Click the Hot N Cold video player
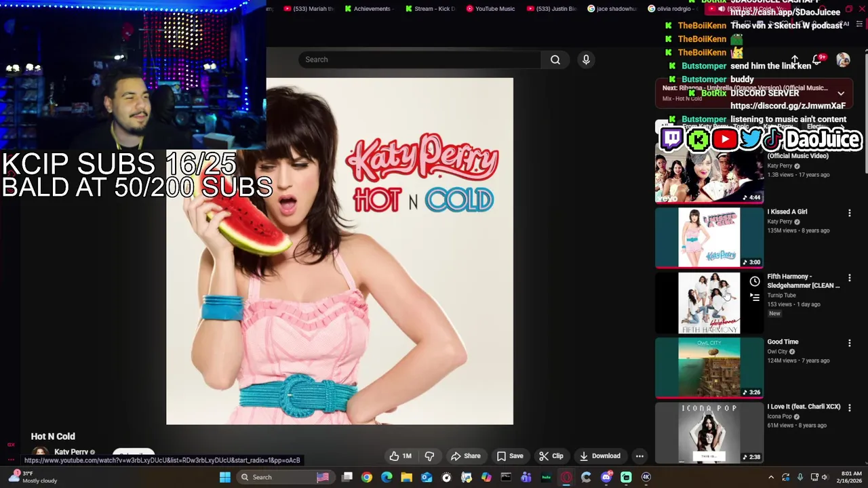The width and height of the screenshot is (868, 488). [x=340, y=251]
